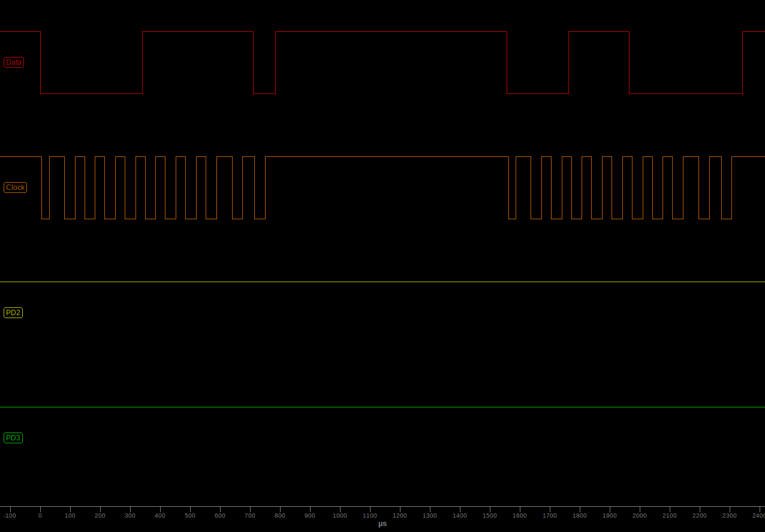Pick the 1000 mark on the time ruler

tap(340, 515)
